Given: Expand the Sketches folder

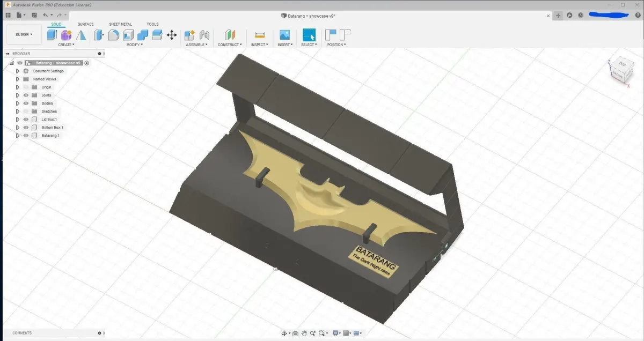Looking at the screenshot, I should [x=18, y=111].
